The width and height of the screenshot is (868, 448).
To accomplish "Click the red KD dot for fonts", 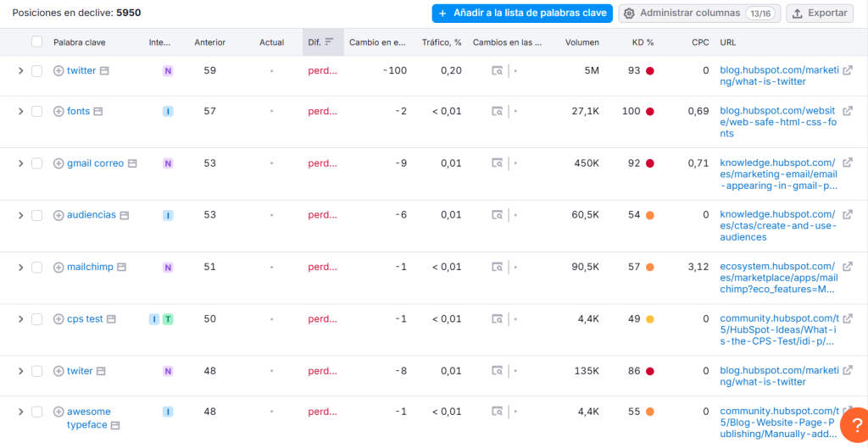I will (650, 112).
